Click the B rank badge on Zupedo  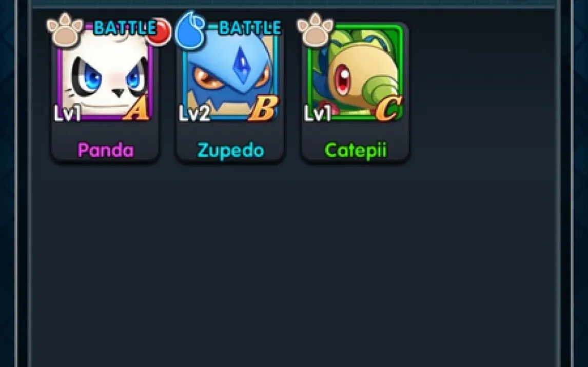[264, 109]
